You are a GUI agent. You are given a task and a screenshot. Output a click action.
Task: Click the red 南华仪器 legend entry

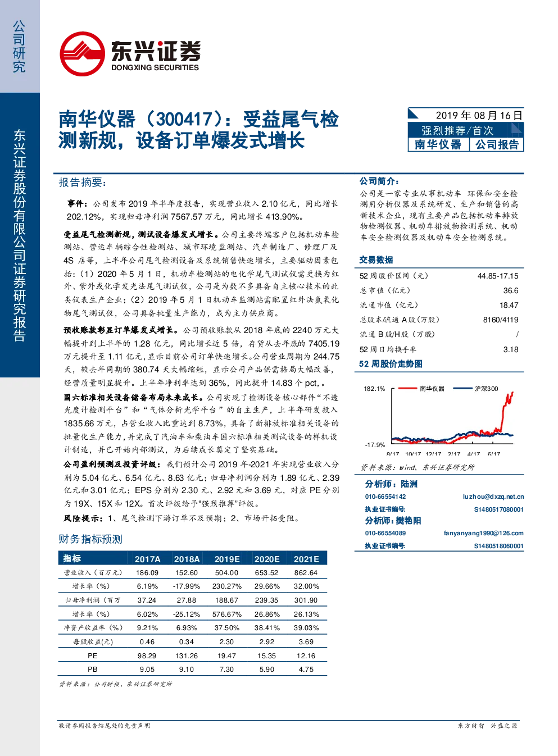point(421,388)
